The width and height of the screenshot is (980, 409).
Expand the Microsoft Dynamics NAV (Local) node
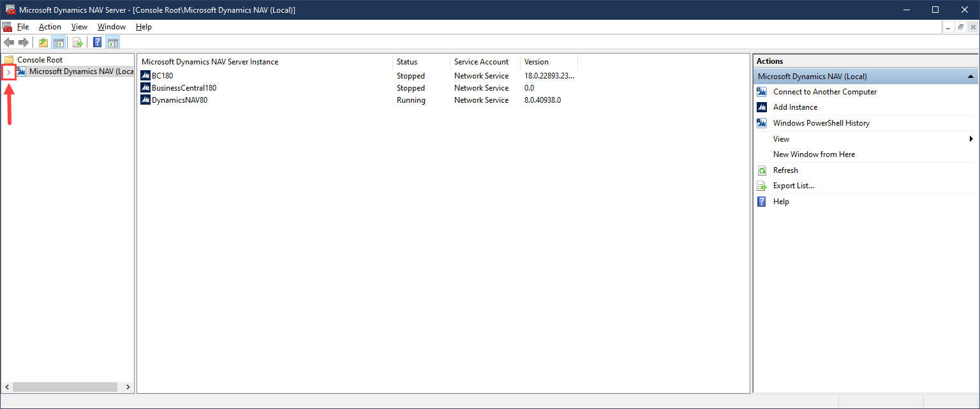(8, 72)
